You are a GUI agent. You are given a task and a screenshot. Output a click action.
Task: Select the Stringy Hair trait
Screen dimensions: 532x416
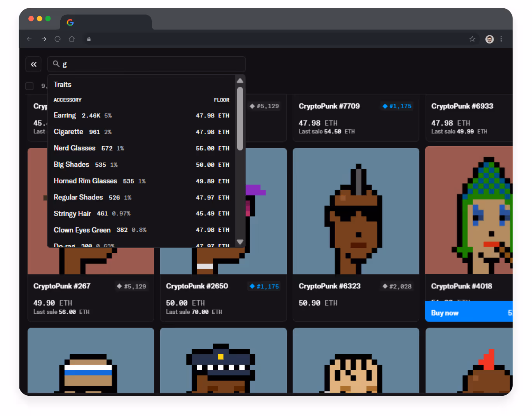(x=142, y=213)
